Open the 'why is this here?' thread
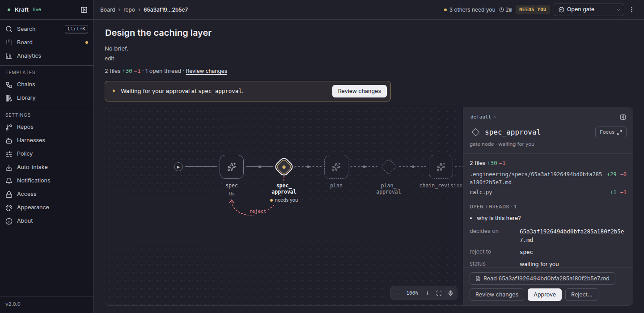The image size is (644, 313). point(499,218)
